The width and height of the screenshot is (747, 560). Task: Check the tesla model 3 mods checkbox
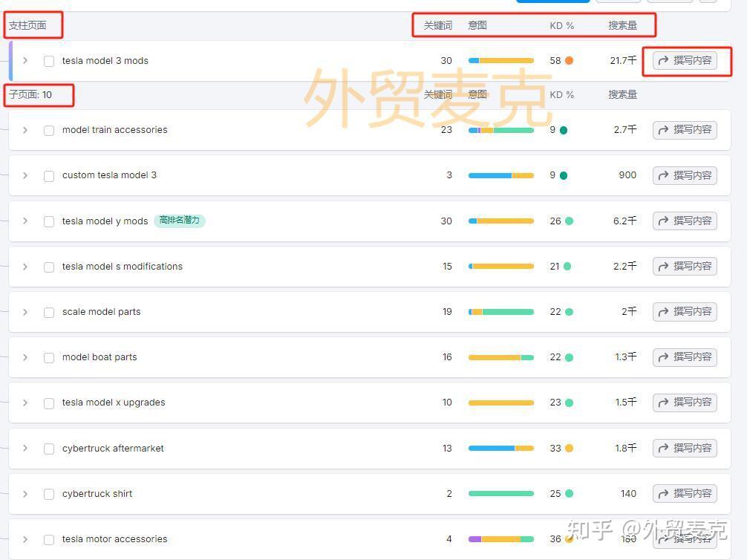point(48,61)
